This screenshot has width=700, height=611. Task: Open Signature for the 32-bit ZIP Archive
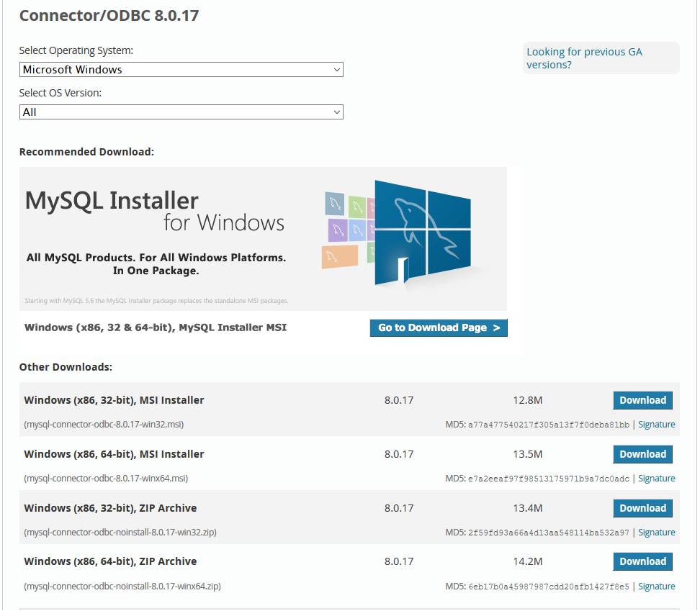[656, 532]
